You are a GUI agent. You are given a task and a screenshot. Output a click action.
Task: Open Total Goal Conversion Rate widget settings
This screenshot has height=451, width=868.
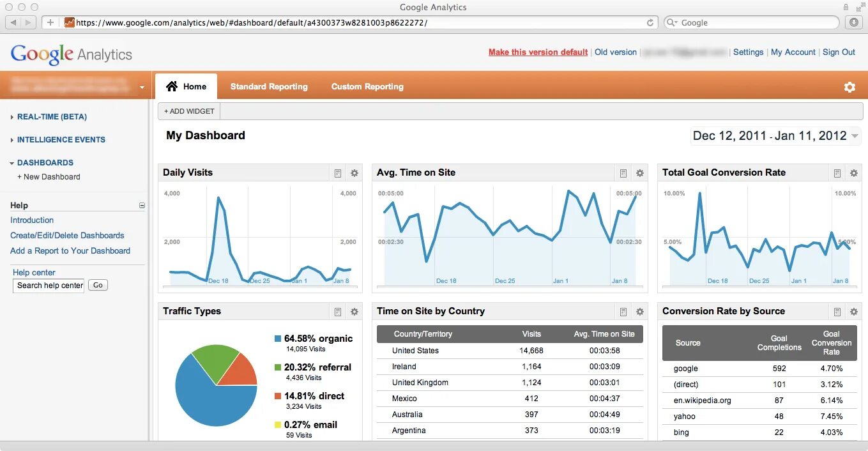pyautogui.click(x=854, y=172)
